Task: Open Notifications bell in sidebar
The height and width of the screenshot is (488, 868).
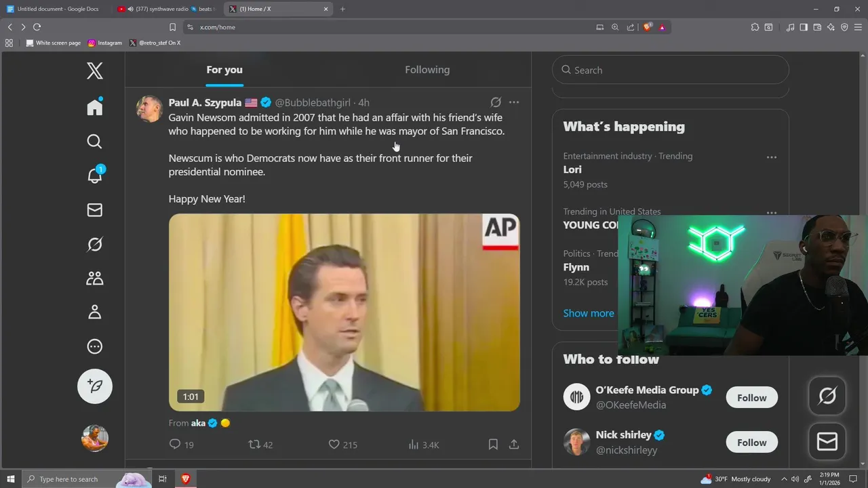Action: [95, 176]
